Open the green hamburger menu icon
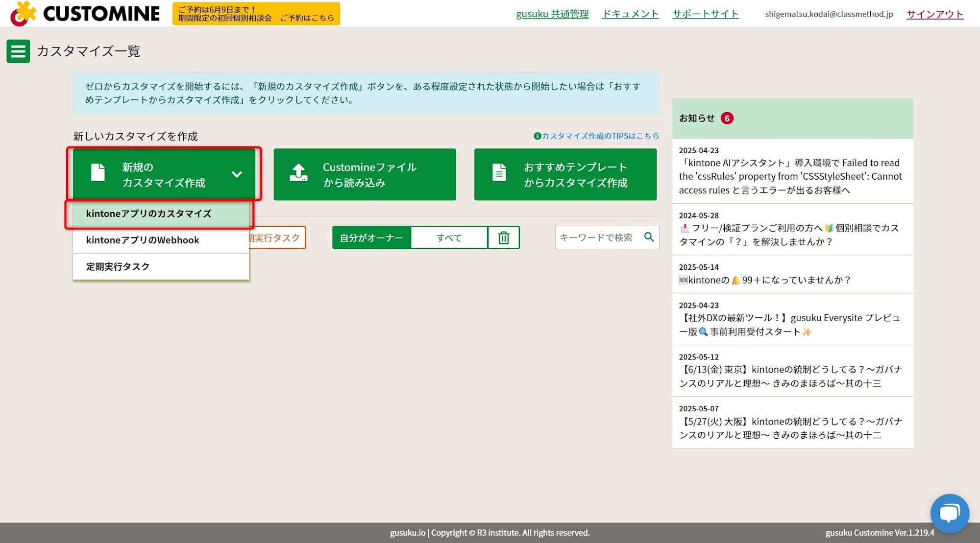Image resolution: width=980 pixels, height=543 pixels. [x=18, y=51]
